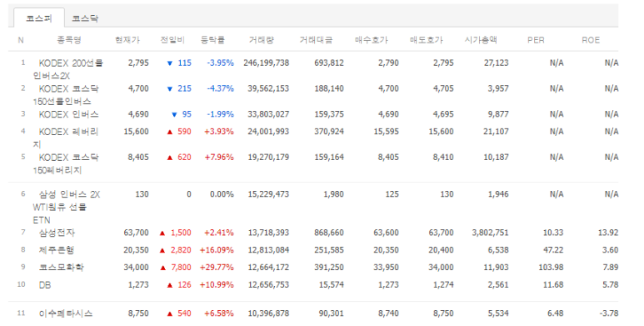This screenshot has height=326, width=644.
Task: Click the PER column header
Action: click(x=536, y=40)
